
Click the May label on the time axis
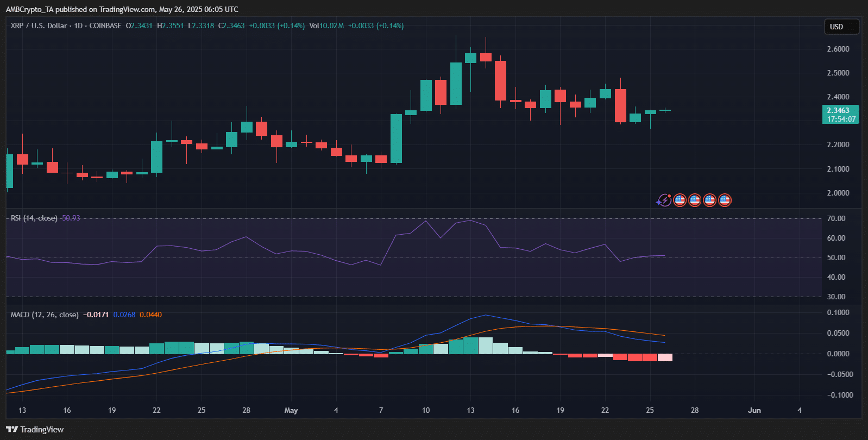291,410
